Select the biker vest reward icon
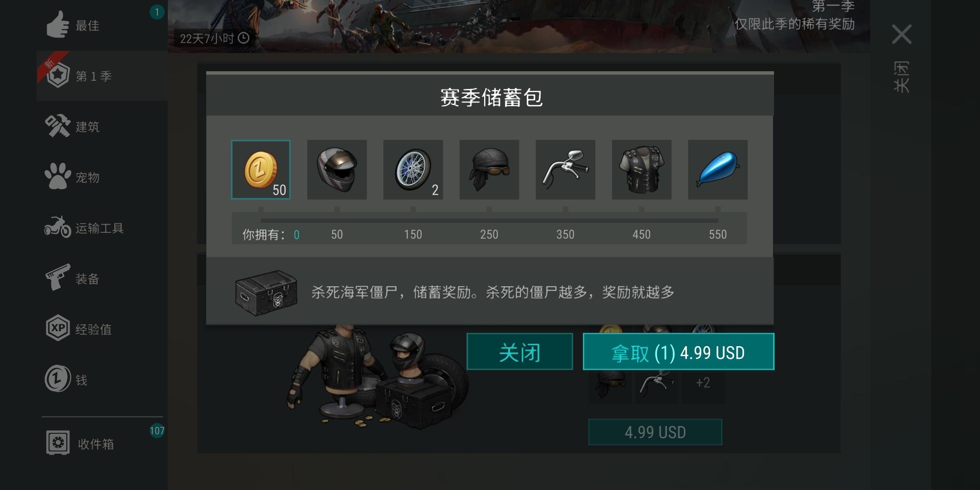 [642, 170]
